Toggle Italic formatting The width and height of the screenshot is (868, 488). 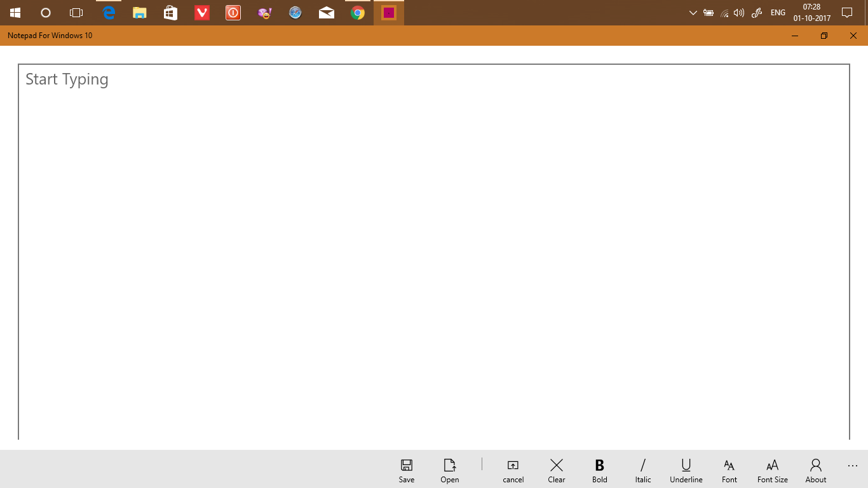[642, 470]
